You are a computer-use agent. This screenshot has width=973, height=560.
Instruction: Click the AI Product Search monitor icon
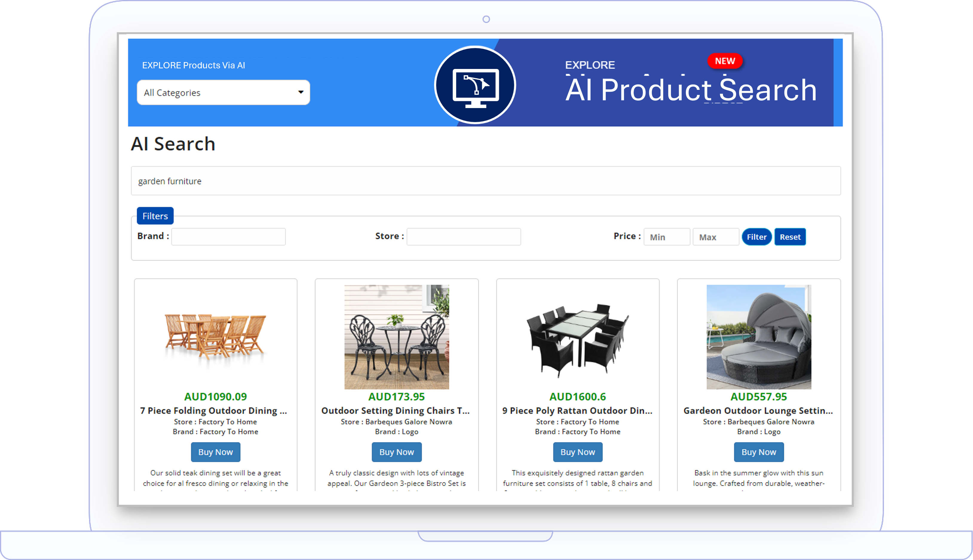click(475, 85)
